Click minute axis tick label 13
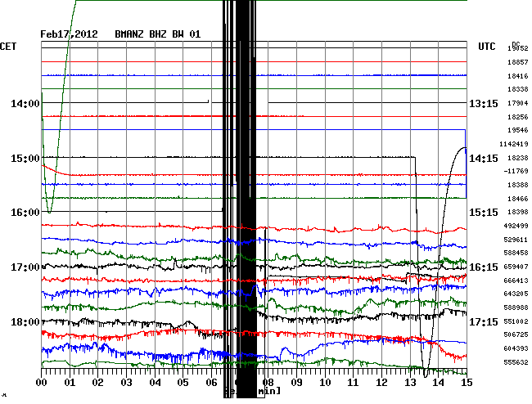This screenshot has height=404, width=532. [410, 383]
